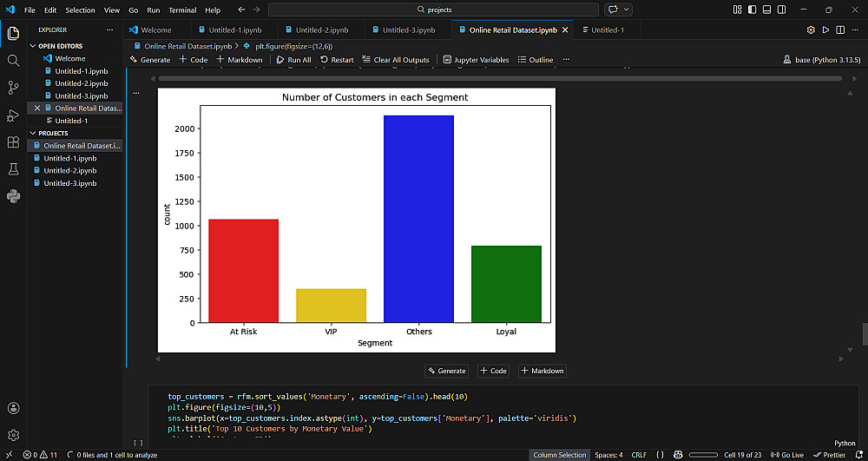Image resolution: width=868 pixels, height=461 pixels.
Task: Open the Python view in activity bar
Action: (13, 196)
